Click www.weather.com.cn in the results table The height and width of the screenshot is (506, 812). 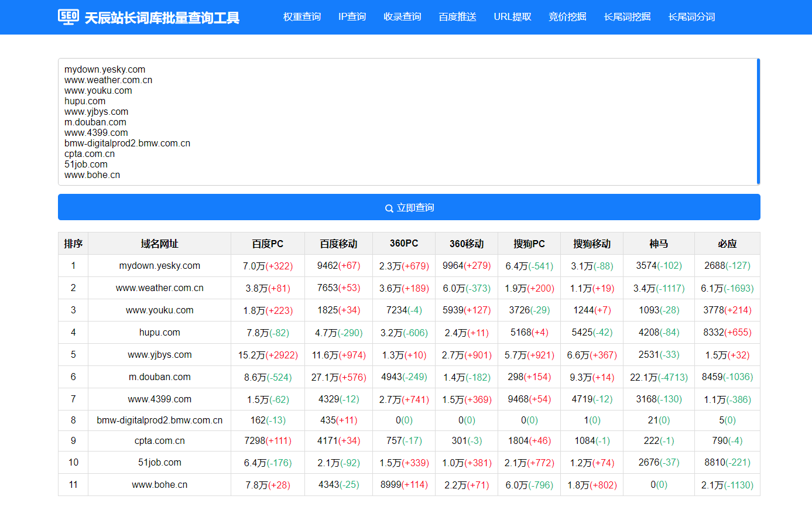click(160, 288)
